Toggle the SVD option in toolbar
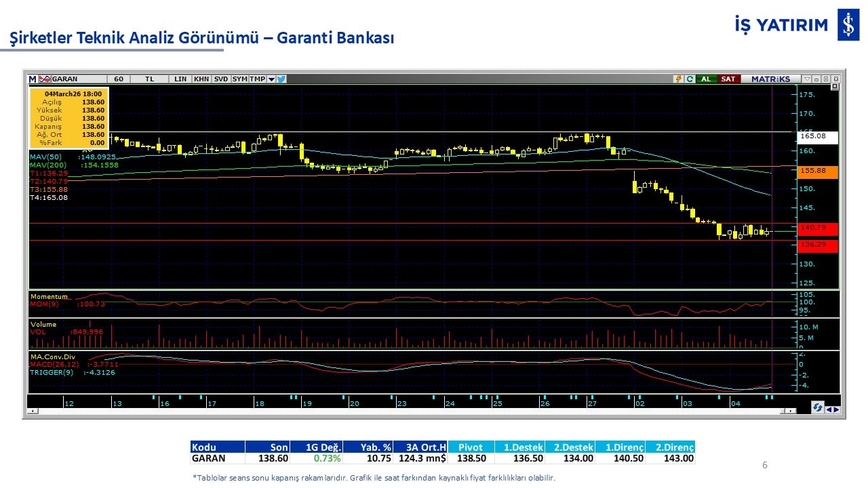The height and width of the screenshot is (488, 868). [221, 79]
